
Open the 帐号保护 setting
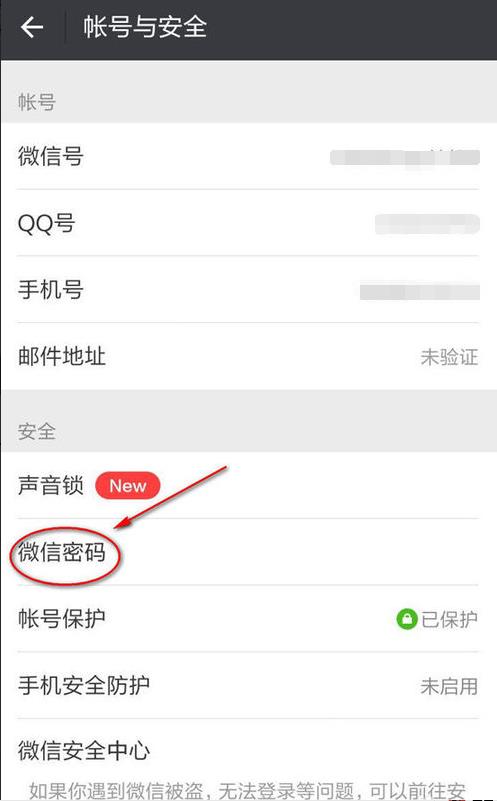tap(249, 619)
